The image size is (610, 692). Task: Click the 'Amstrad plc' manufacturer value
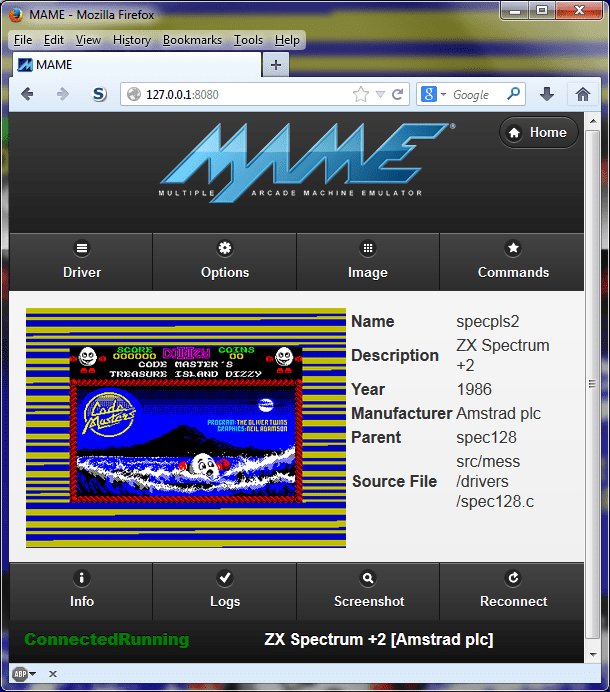pos(498,414)
